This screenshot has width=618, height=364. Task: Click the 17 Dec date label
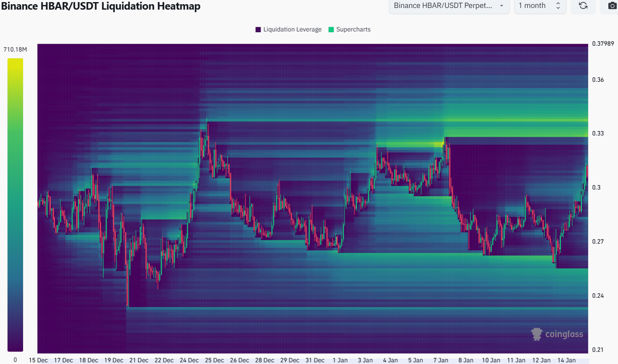pos(63,360)
